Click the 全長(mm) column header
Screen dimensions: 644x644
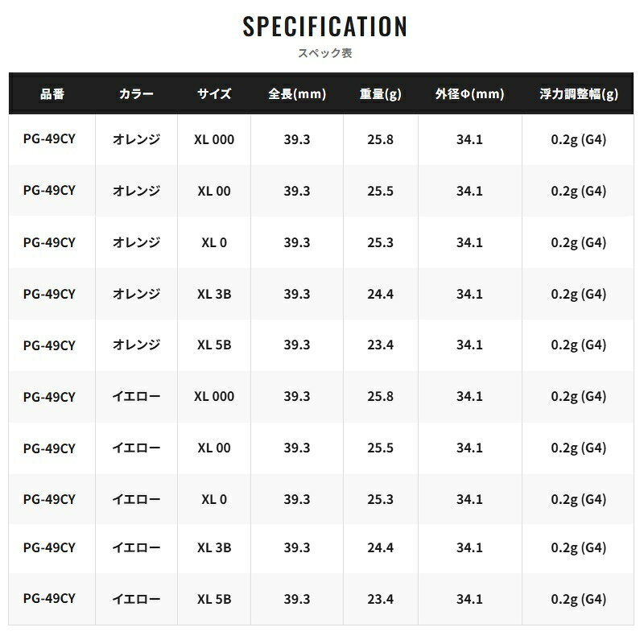point(297,94)
